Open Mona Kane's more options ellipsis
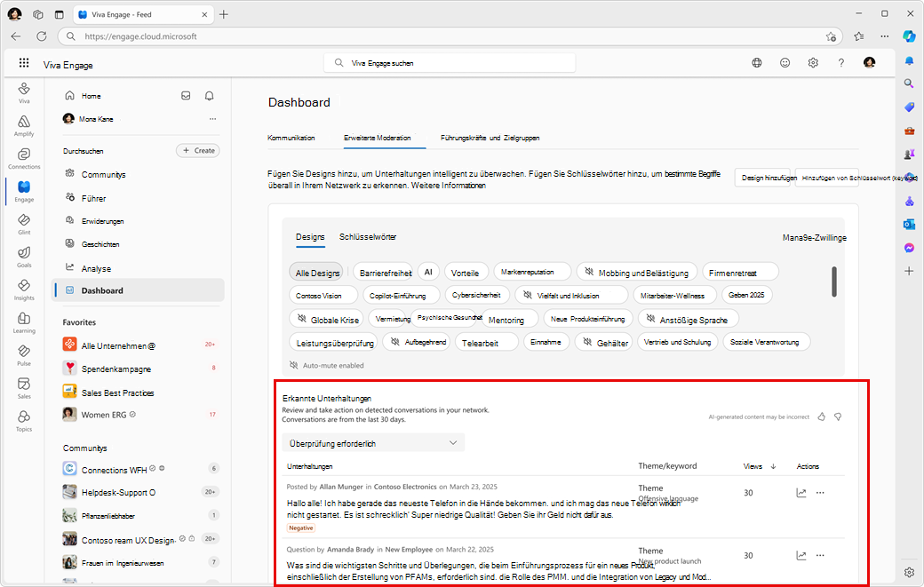924x587 pixels. coord(212,119)
